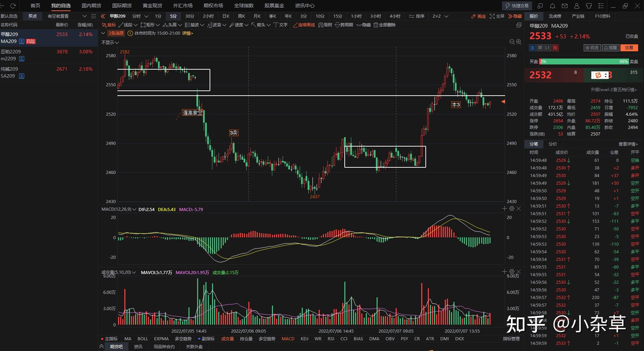Collapse the 2条消息 message bar chevron
This screenshot has height=351, width=644.
pos(103,33)
